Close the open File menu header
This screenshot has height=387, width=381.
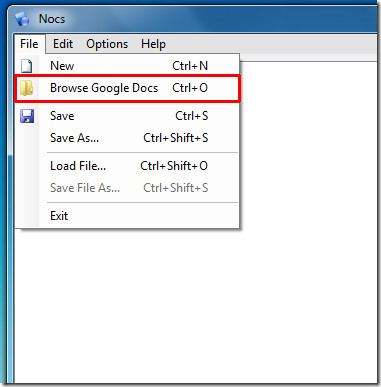[x=29, y=44]
